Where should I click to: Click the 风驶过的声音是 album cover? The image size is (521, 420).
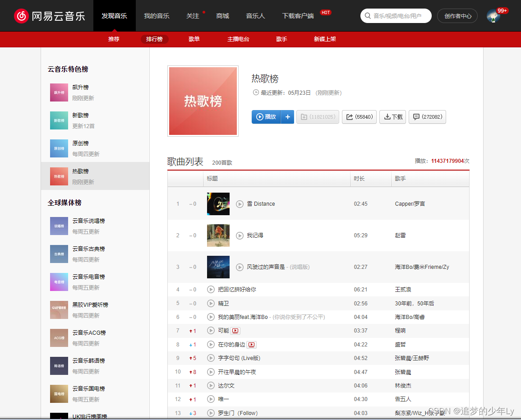click(218, 267)
